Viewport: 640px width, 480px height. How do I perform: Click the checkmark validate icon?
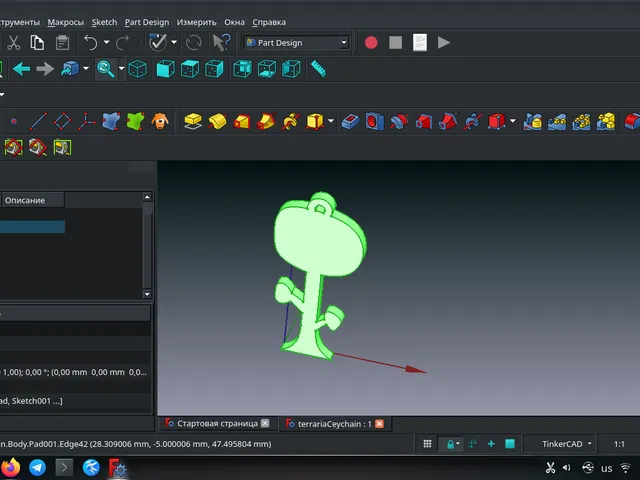pos(158,42)
